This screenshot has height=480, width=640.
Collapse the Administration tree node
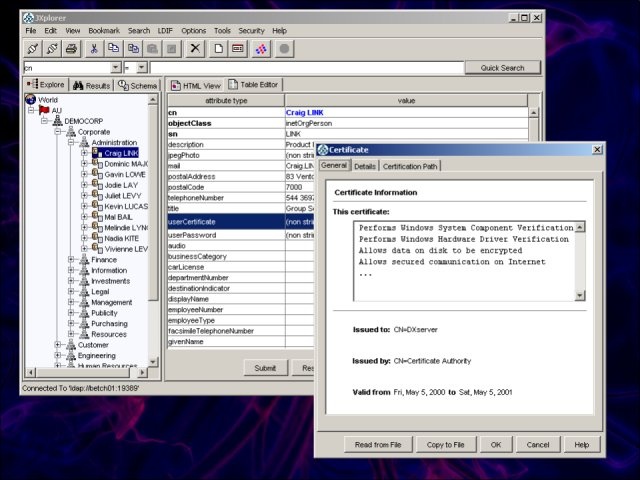72,142
